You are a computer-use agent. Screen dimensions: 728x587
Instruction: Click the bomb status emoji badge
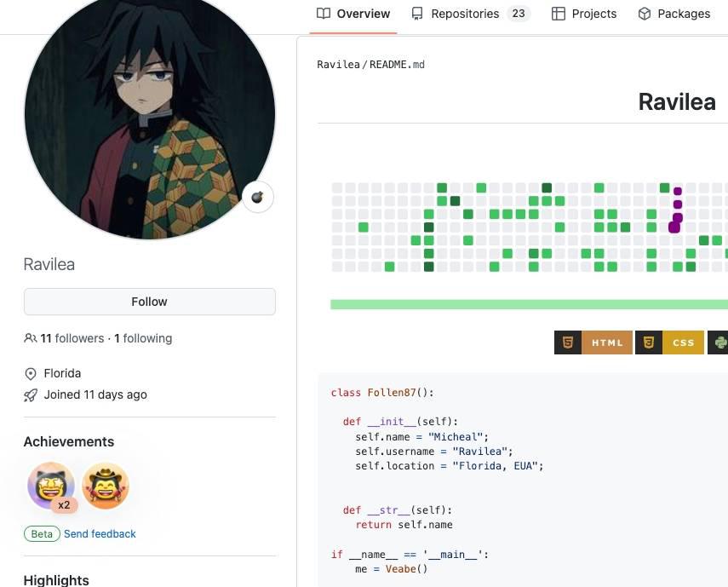click(258, 198)
